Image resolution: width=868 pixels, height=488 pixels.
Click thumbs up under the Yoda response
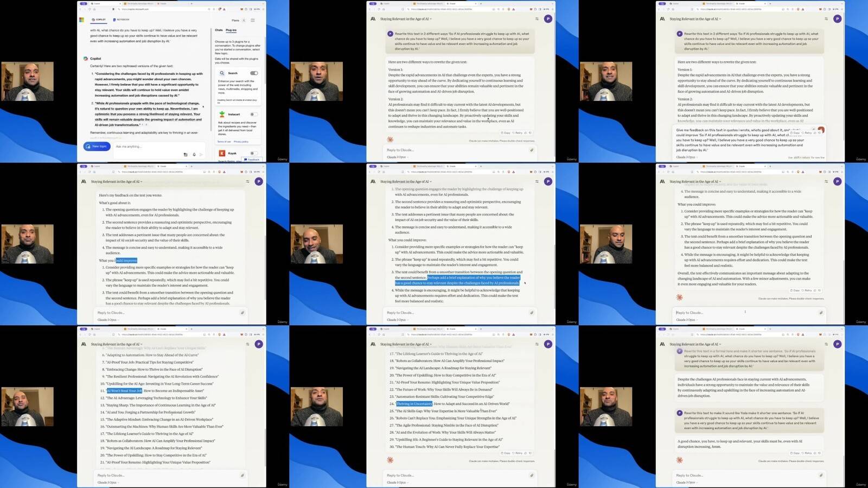814,453
